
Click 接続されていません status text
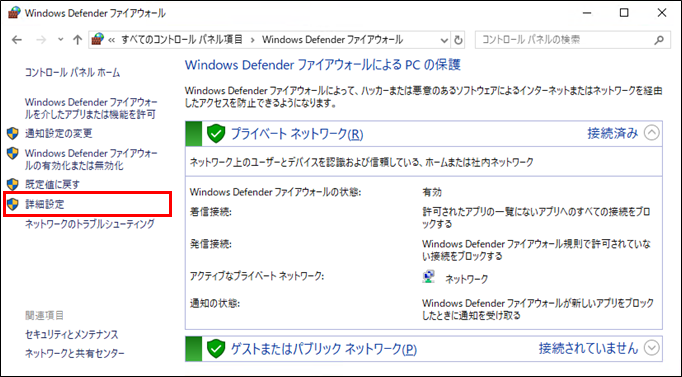[588, 348]
